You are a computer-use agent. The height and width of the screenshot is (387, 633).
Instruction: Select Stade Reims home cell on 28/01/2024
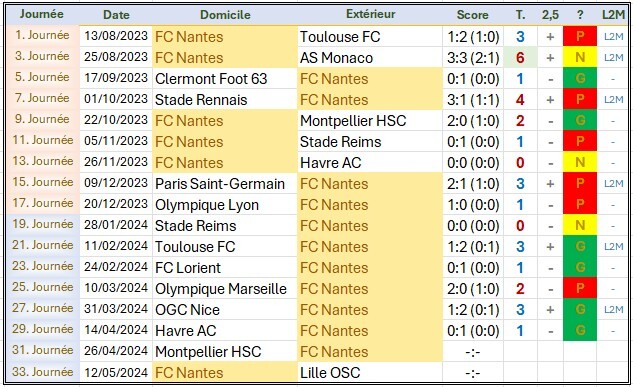pyautogui.click(x=225, y=226)
